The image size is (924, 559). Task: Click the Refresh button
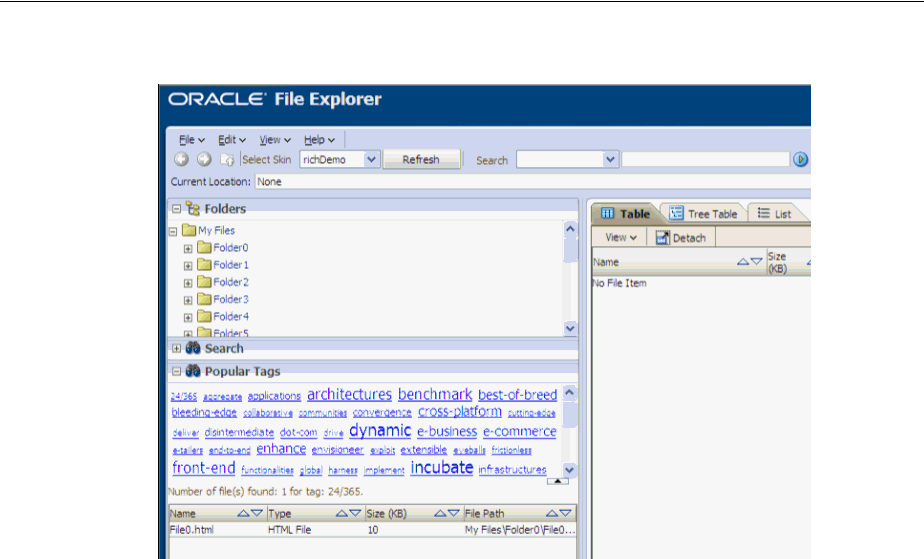(421, 160)
